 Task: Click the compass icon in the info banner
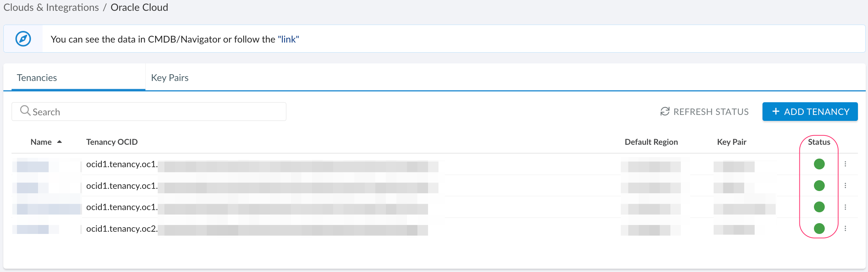[x=23, y=38]
